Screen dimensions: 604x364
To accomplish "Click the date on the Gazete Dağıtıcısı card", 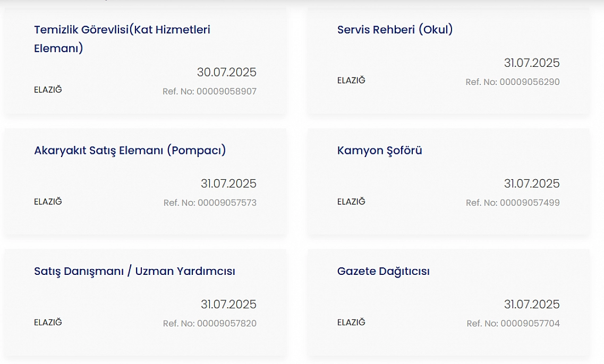I will (x=532, y=305).
